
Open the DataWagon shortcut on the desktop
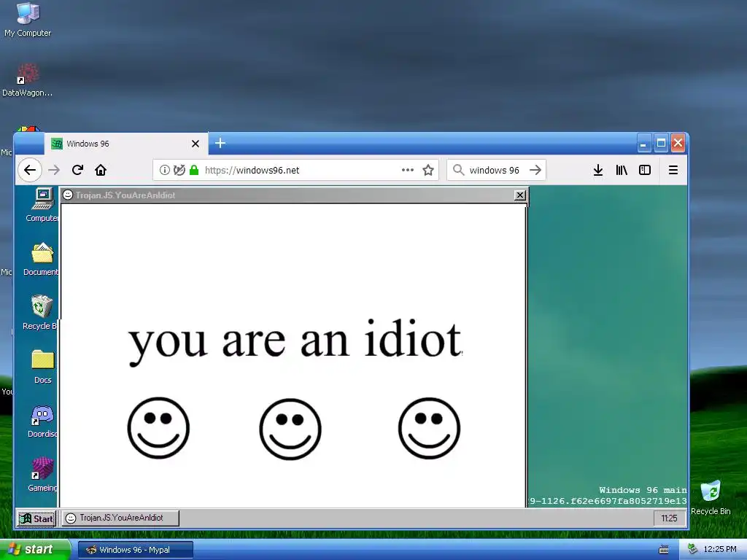pyautogui.click(x=27, y=80)
